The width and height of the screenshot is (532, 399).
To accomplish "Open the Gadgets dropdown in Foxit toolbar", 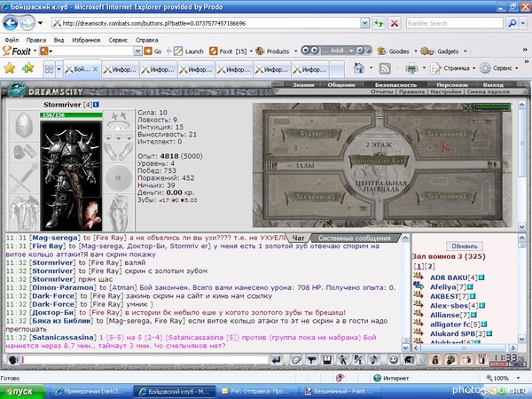I will (465, 51).
